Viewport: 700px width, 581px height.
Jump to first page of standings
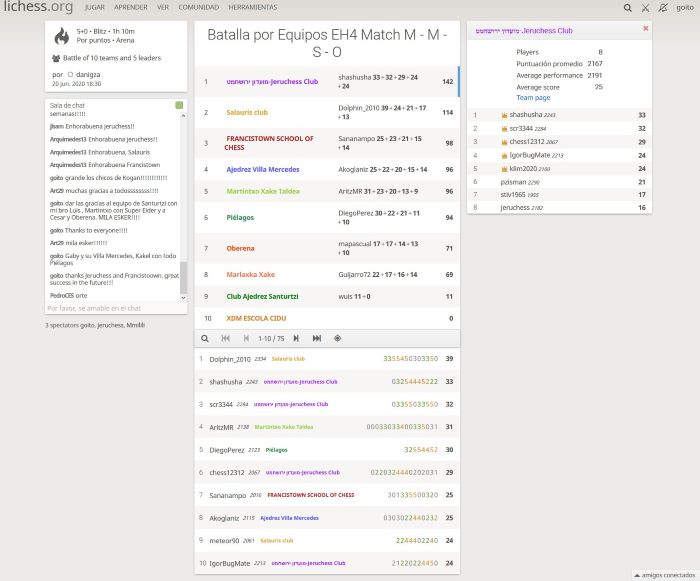226,338
